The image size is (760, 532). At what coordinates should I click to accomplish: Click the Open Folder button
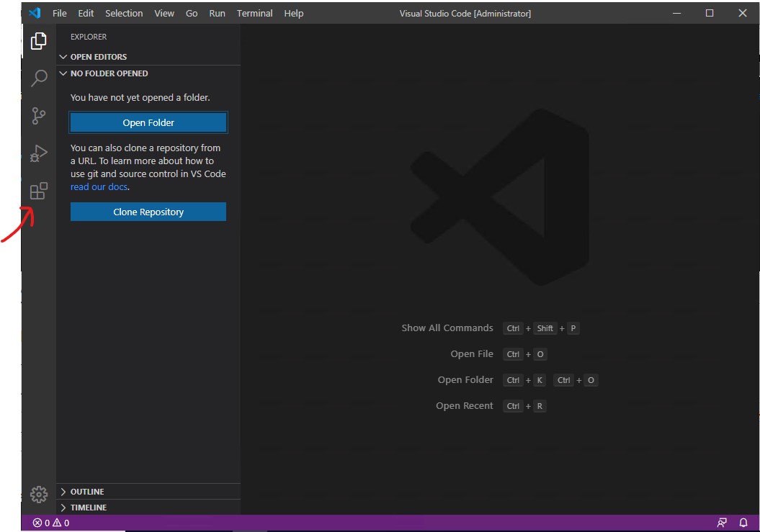(148, 122)
